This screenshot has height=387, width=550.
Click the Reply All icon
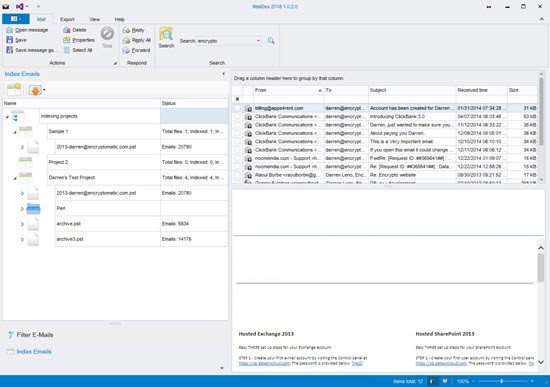[126, 41]
